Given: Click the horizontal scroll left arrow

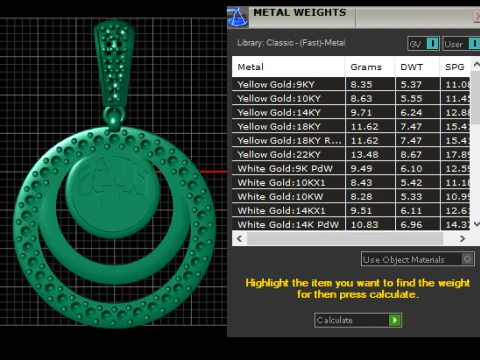Looking at the screenshot, I should [x=239, y=238].
